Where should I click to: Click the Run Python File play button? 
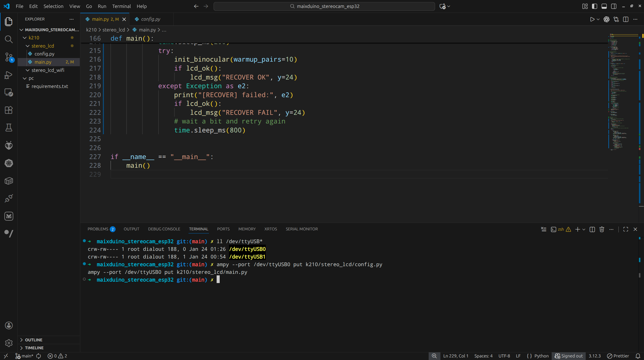point(592,19)
